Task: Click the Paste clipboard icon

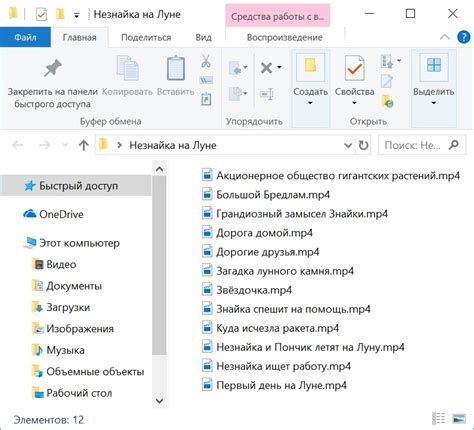Action: click(176, 68)
